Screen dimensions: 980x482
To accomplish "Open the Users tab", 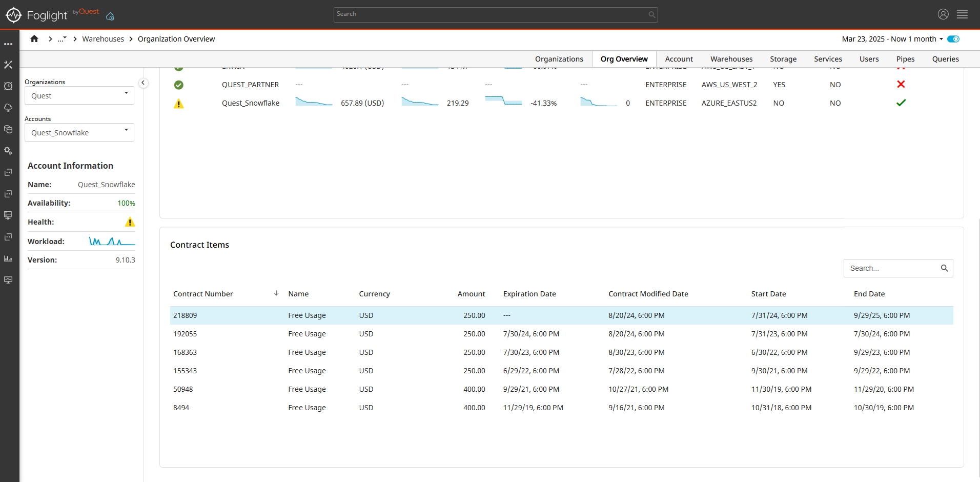I will pyautogui.click(x=869, y=59).
